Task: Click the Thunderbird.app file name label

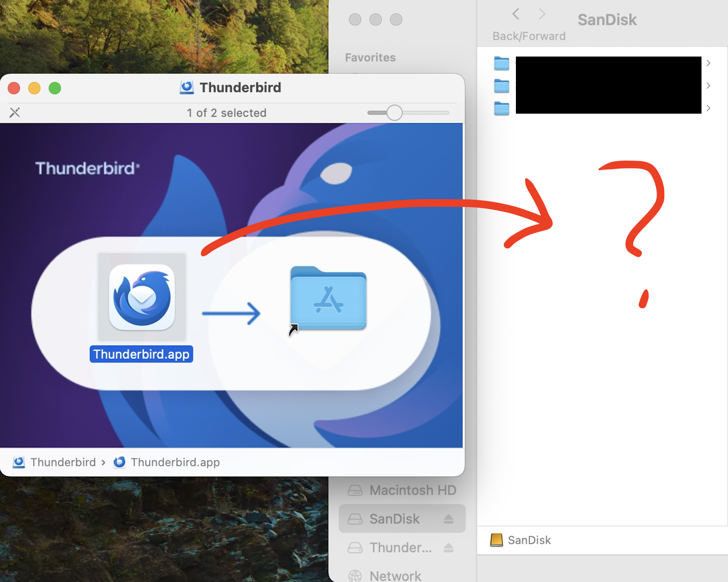Action: (x=141, y=354)
